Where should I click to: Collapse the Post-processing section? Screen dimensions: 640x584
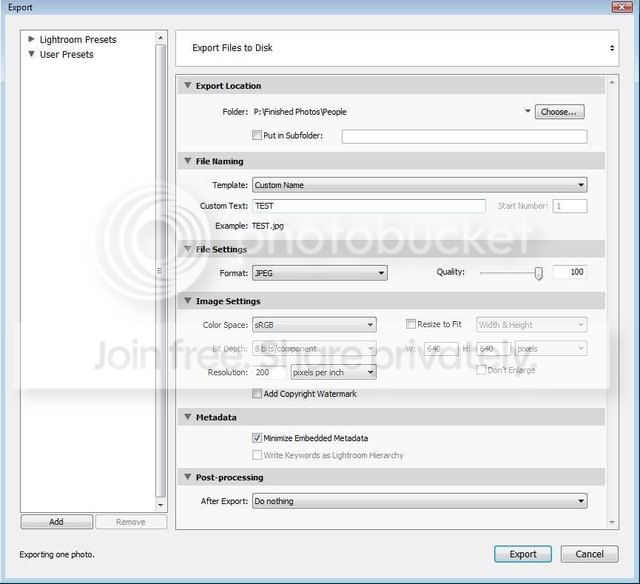[x=188, y=477]
